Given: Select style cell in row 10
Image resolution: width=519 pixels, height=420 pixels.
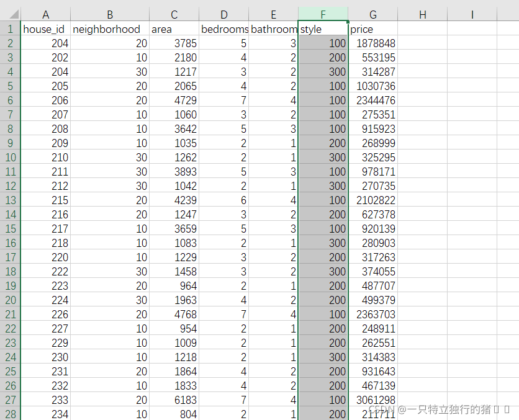Looking at the screenshot, I should [323, 157].
